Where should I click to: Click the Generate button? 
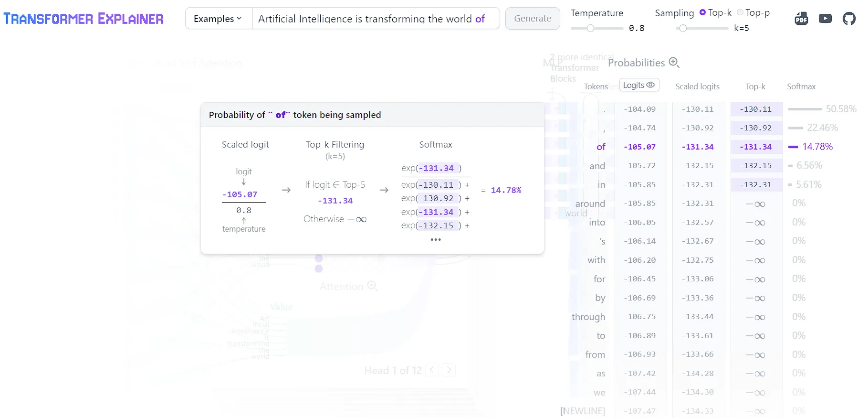533,19
